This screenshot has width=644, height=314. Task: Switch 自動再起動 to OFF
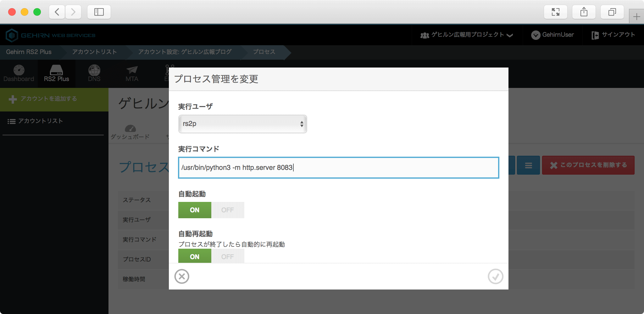pos(228,256)
